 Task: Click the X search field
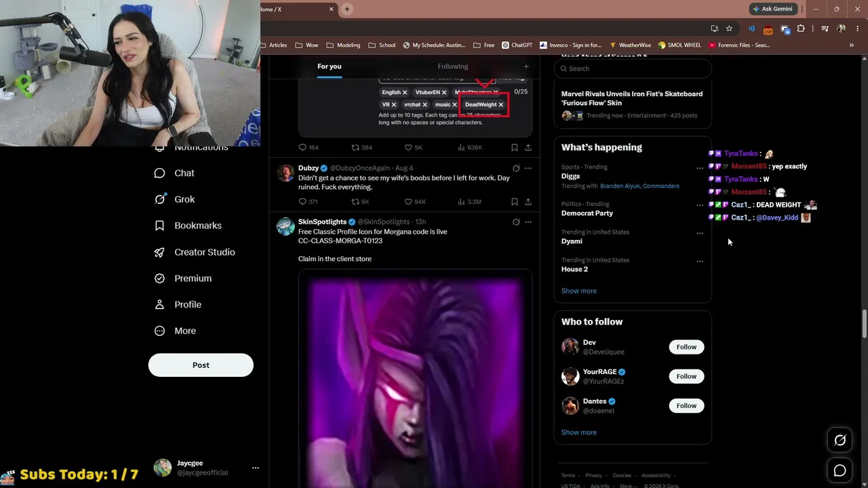(633, 68)
